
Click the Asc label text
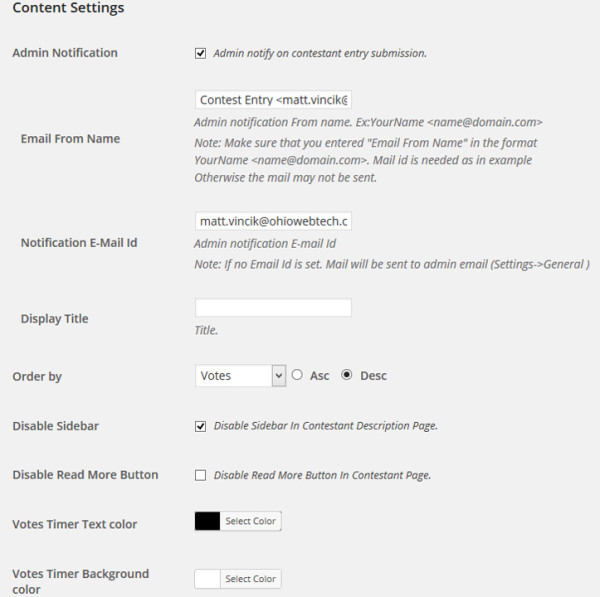(320, 376)
